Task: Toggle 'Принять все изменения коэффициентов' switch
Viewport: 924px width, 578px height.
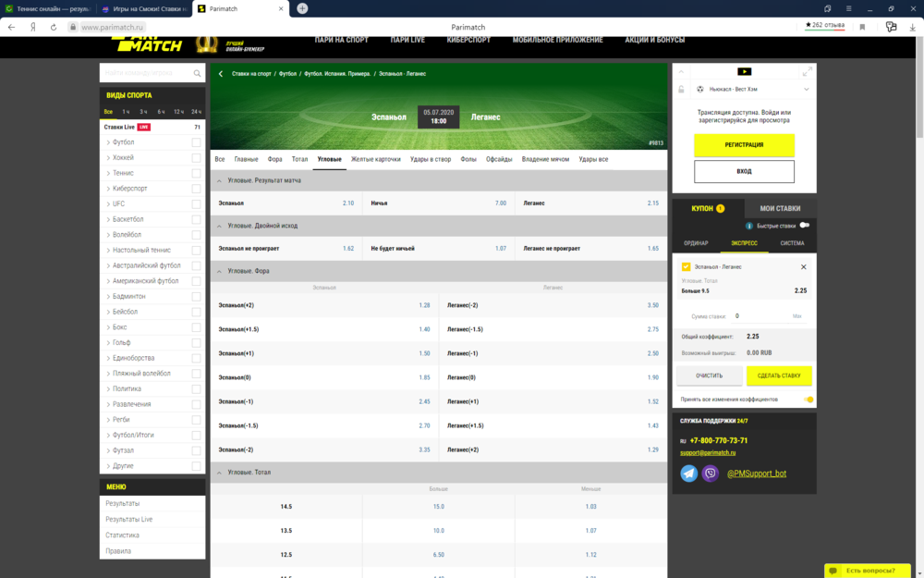Action: click(x=808, y=400)
